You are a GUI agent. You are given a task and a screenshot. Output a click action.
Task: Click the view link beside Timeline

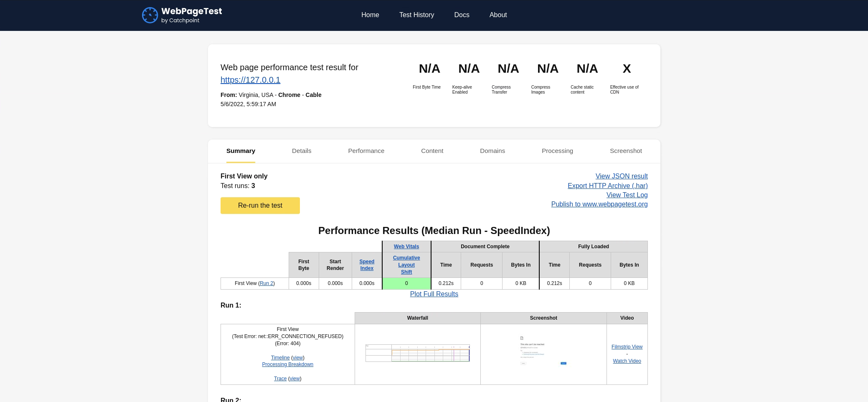pyautogui.click(x=298, y=358)
